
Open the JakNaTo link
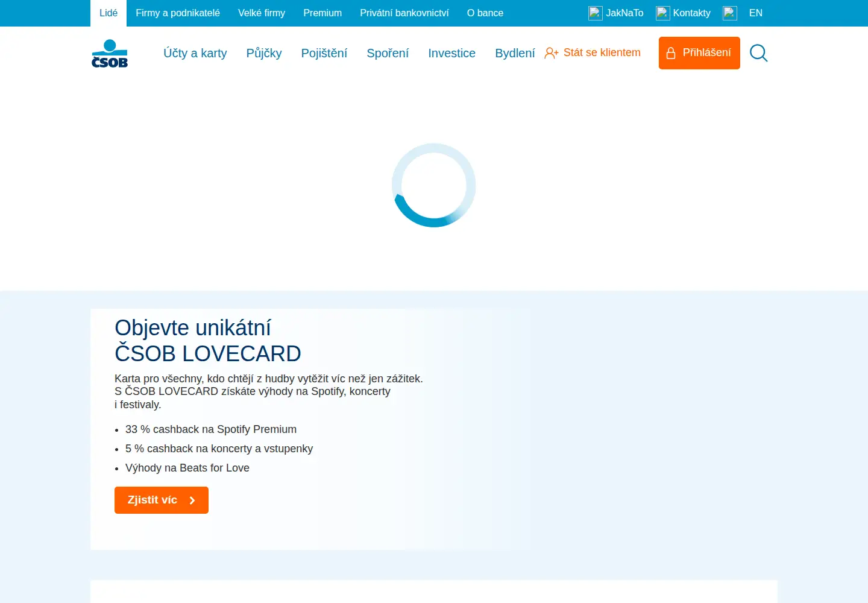tap(616, 13)
